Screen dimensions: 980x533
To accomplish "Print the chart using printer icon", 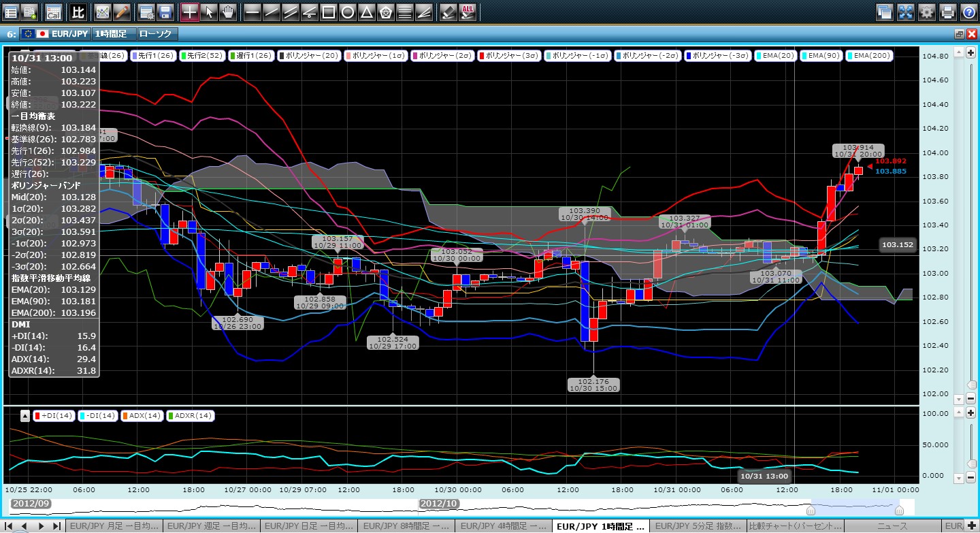I will (x=947, y=12).
